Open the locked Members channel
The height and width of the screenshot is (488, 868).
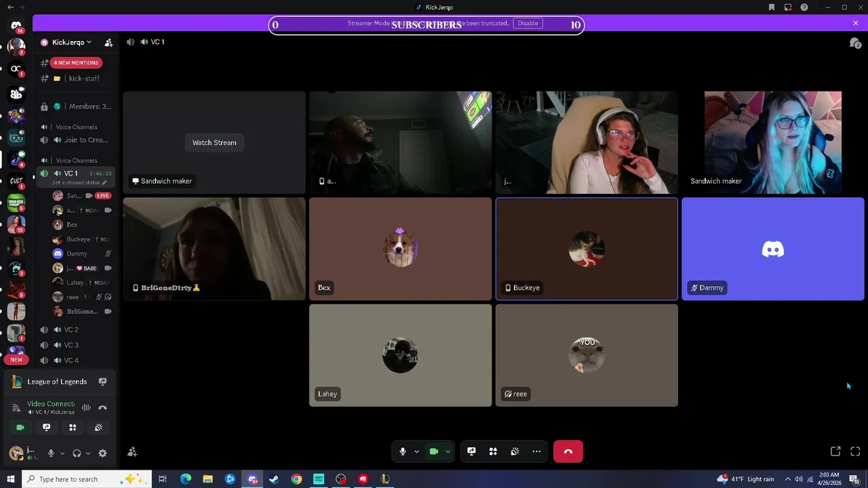click(77, 106)
